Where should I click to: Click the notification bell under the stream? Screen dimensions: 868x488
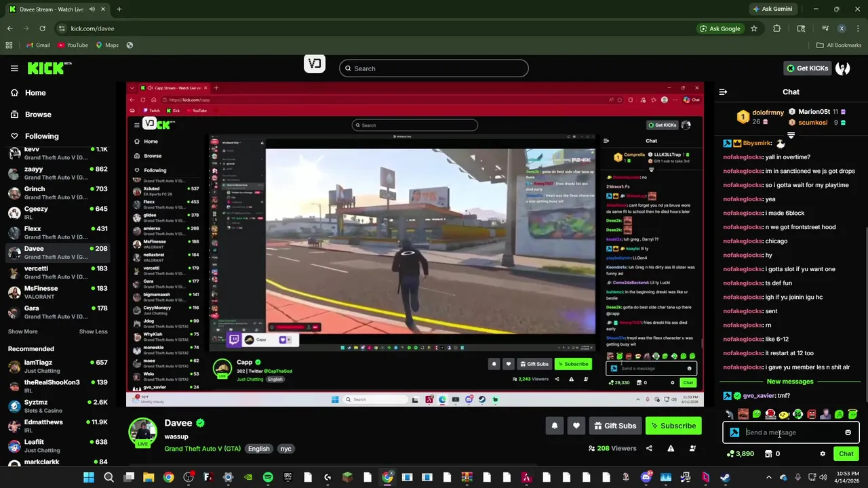554,426
